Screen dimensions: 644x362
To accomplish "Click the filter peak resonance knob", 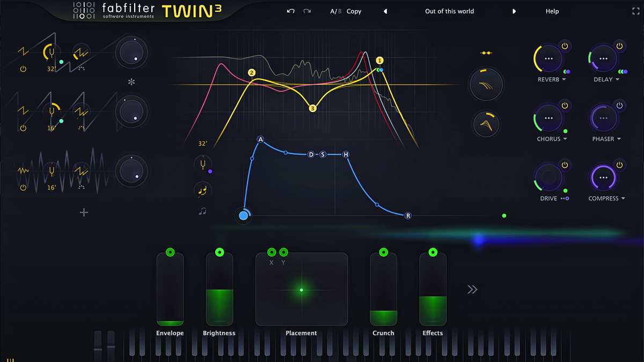I will 486,124.
